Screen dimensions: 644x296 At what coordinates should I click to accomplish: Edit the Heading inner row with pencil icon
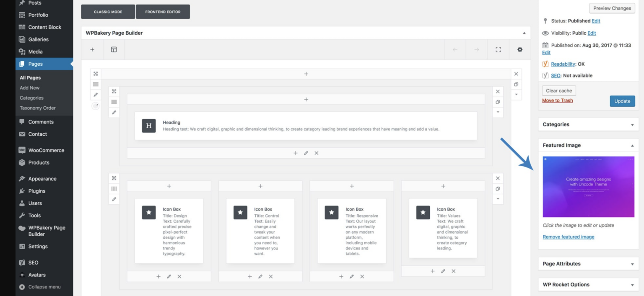[114, 113]
